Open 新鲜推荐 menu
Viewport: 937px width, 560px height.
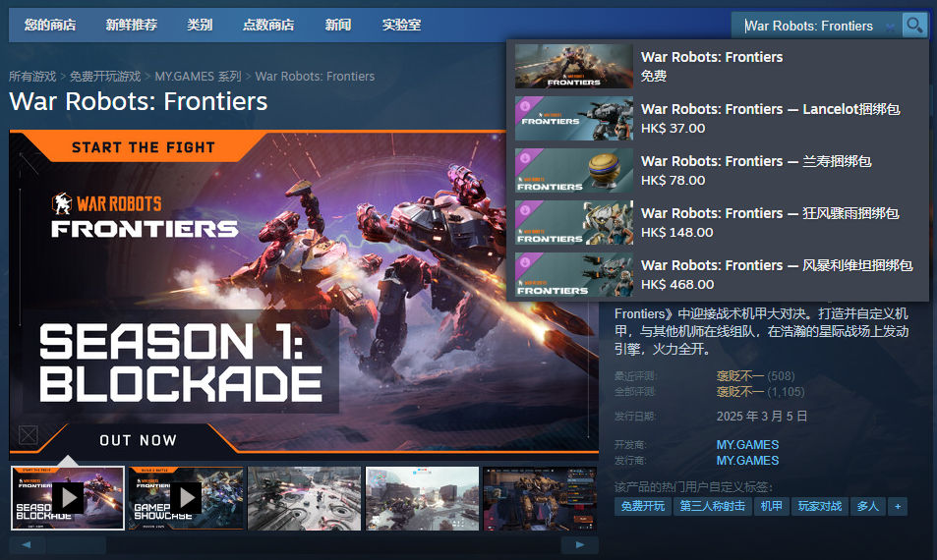click(132, 26)
